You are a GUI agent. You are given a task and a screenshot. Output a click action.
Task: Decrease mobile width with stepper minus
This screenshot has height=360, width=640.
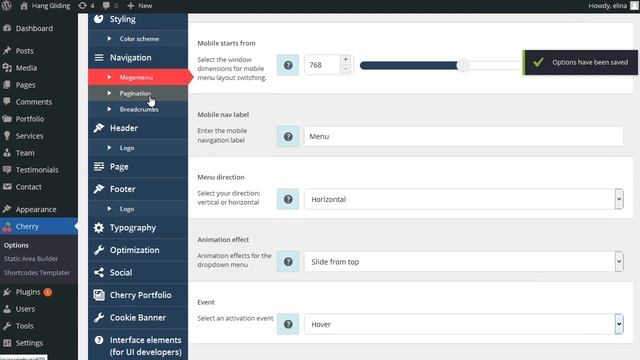(346, 69)
